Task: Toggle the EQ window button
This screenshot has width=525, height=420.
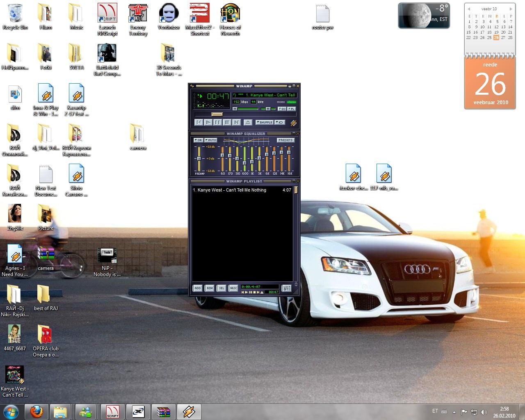Action: 282,109
